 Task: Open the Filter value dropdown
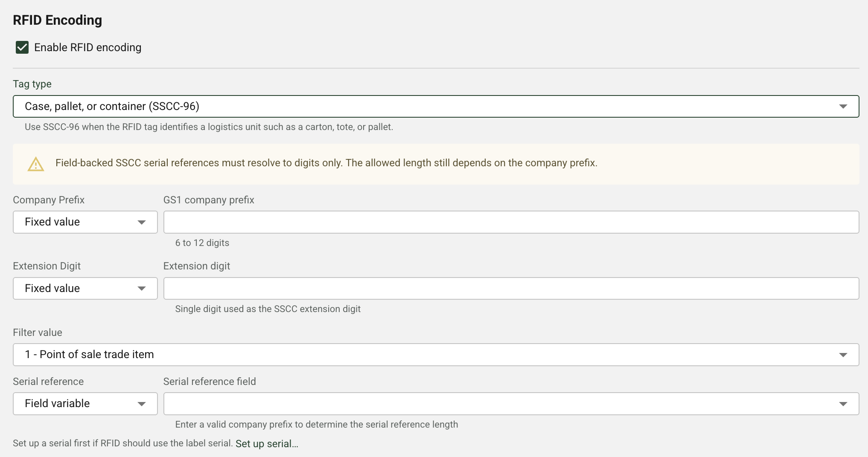coord(436,355)
